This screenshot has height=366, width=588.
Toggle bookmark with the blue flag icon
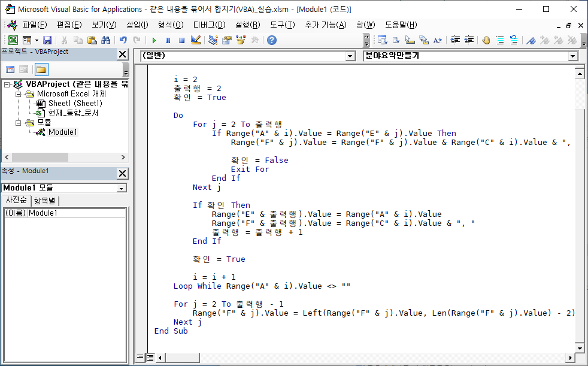[531, 40]
